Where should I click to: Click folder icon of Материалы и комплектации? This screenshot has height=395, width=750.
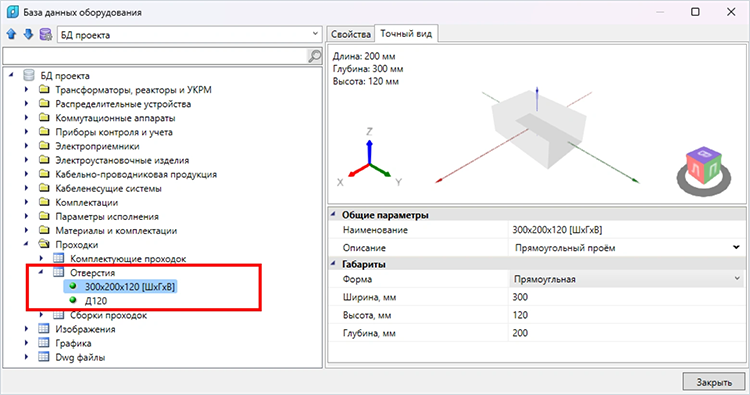44,230
